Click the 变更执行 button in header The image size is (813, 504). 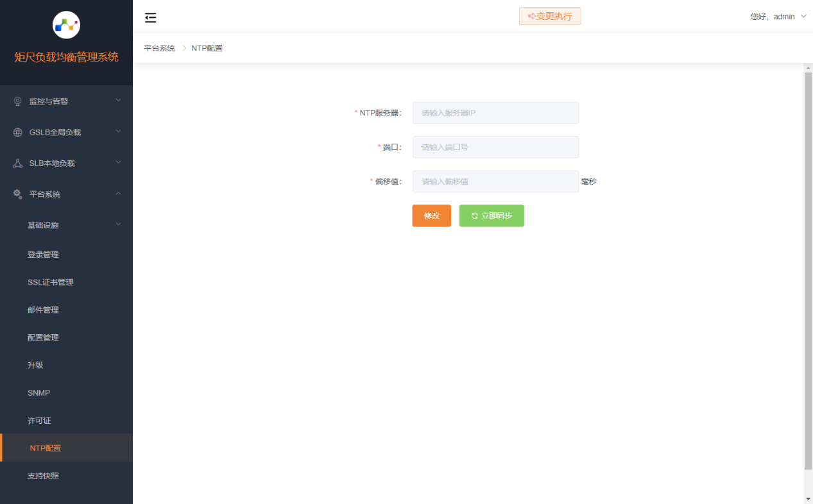550,17
